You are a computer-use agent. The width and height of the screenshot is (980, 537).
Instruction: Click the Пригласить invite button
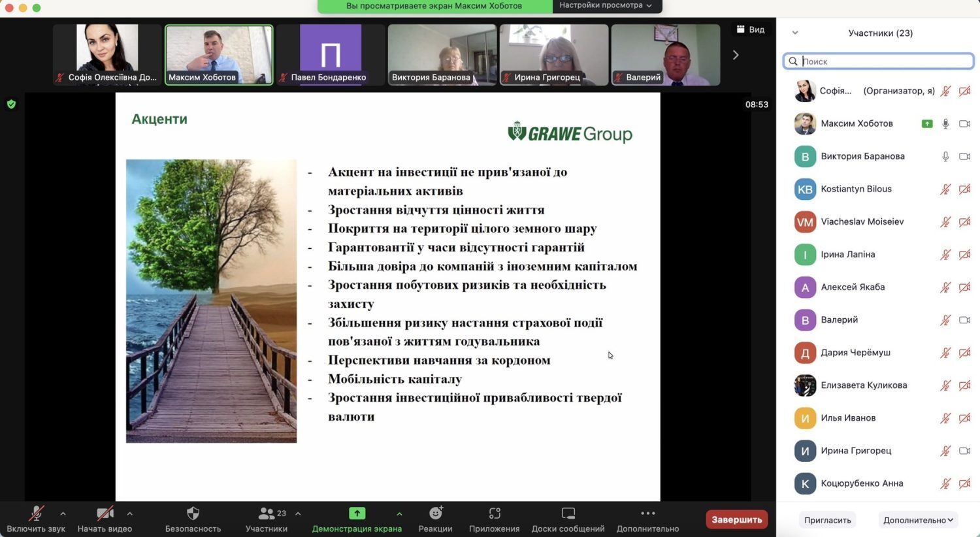point(827,520)
